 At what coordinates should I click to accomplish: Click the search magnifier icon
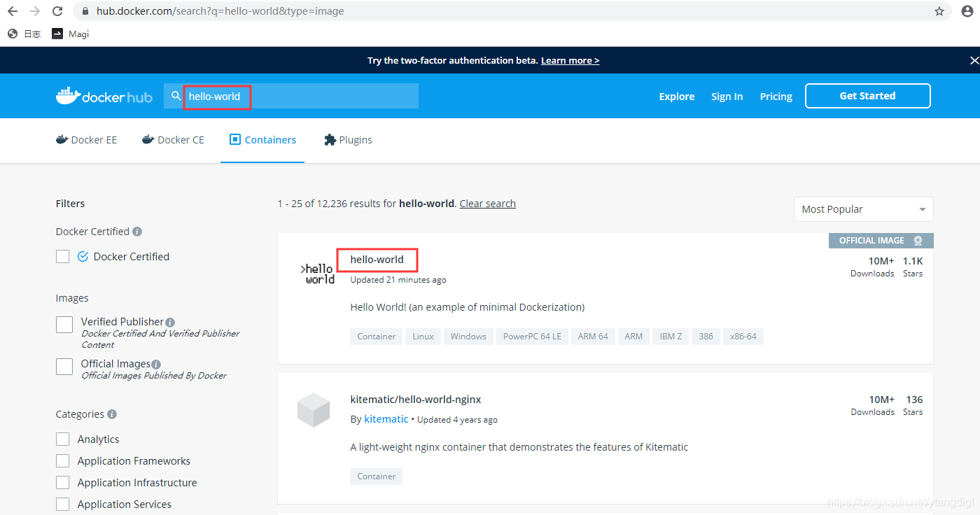pyautogui.click(x=176, y=96)
